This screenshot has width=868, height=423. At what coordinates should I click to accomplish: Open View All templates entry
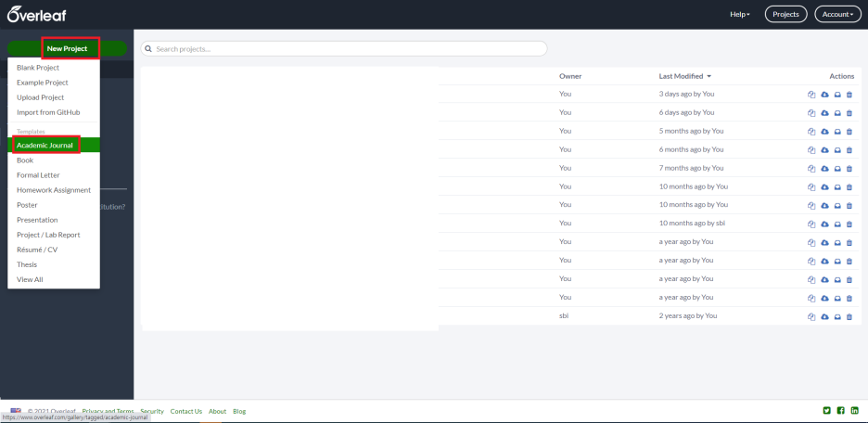click(54, 279)
